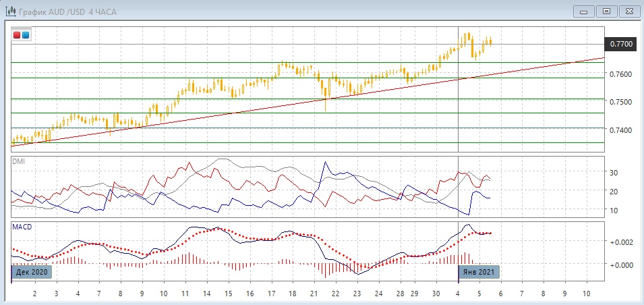This screenshot has height=305, width=644.
Task: Select the MACD indicator label
Action: coord(22,227)
